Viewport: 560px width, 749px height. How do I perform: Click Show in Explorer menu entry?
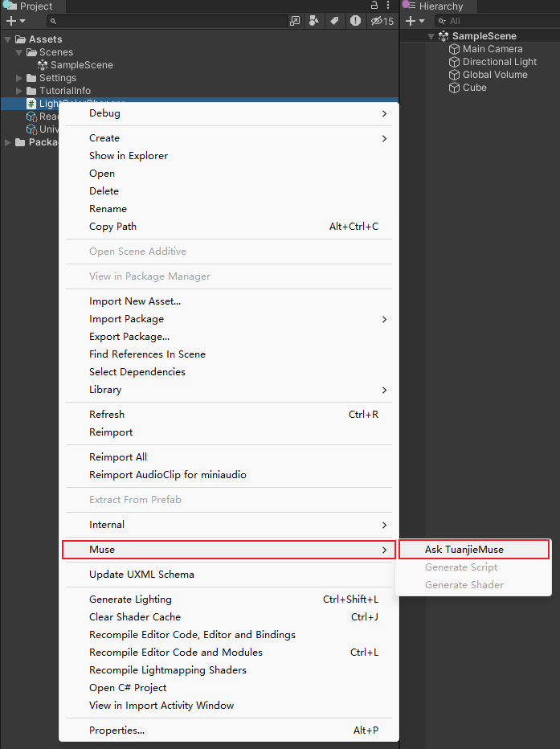coord(129,156)
